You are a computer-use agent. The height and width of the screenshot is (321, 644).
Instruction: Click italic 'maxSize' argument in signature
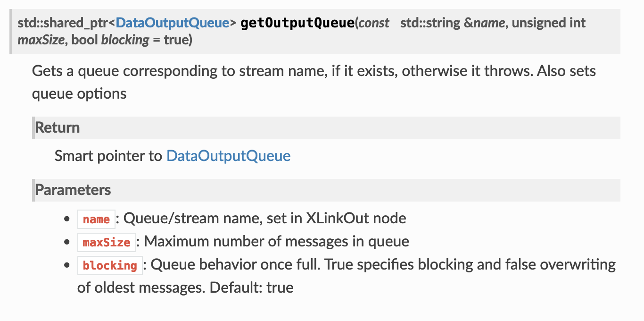[x=40, y=40]
